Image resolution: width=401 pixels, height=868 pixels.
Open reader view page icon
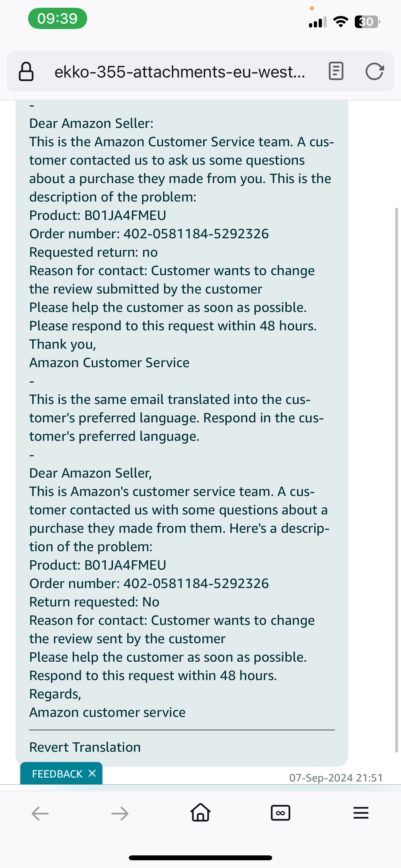(336, 71)
